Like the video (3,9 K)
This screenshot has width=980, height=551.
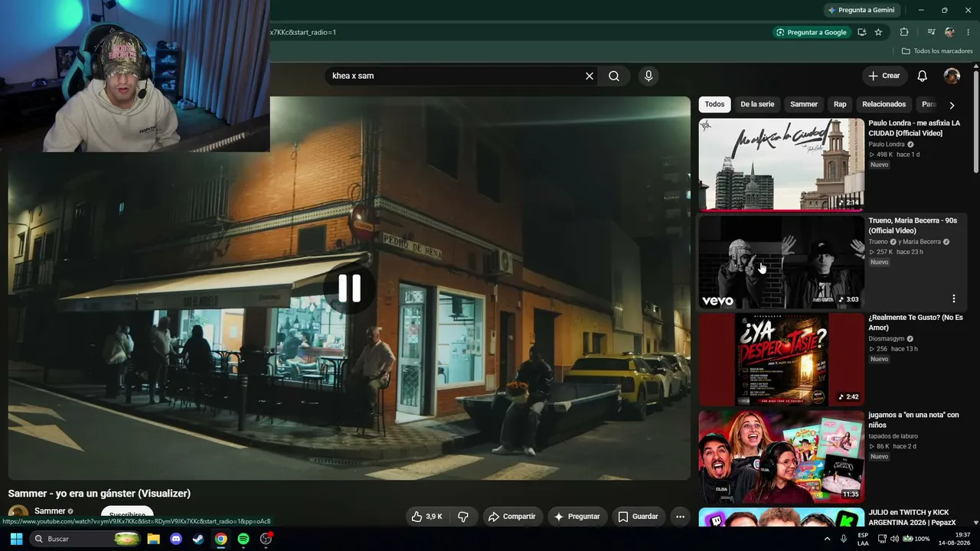426,517
